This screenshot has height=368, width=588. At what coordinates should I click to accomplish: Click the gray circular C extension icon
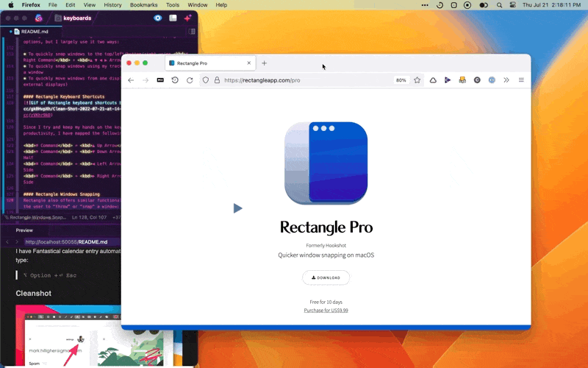[x=477, y=80]
